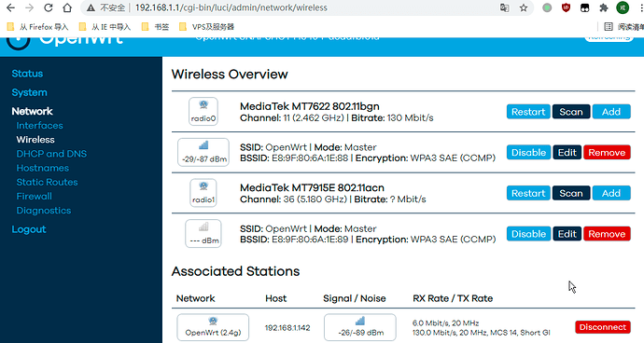Screen dimensions: 644x343
Task: Click the Signal / Noise column header
Action: (355, 298)
